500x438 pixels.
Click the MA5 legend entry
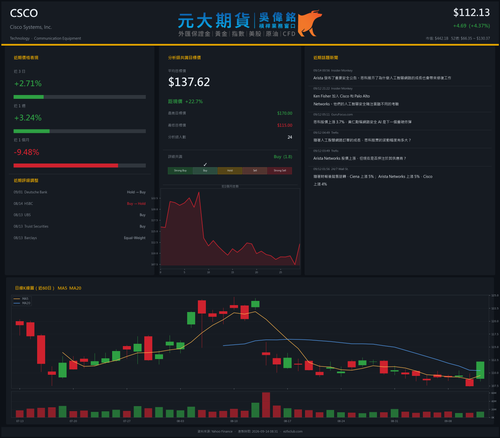[22, 299]
